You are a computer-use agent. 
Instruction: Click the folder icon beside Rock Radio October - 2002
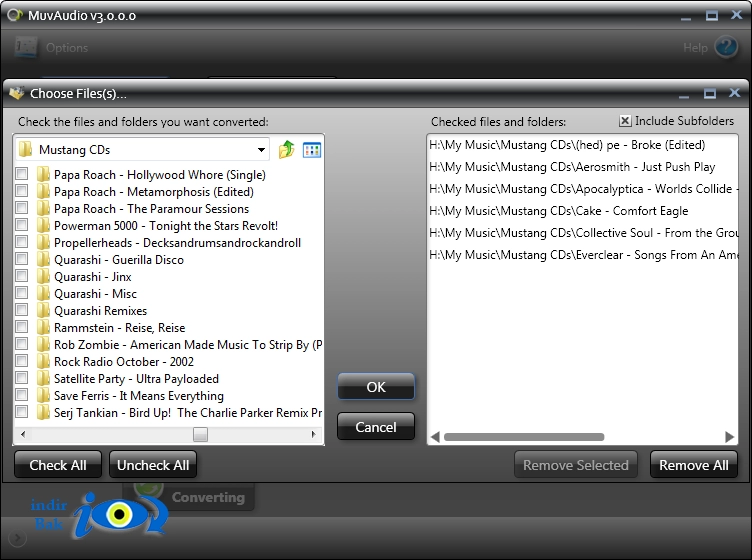[x=43, y=361]
